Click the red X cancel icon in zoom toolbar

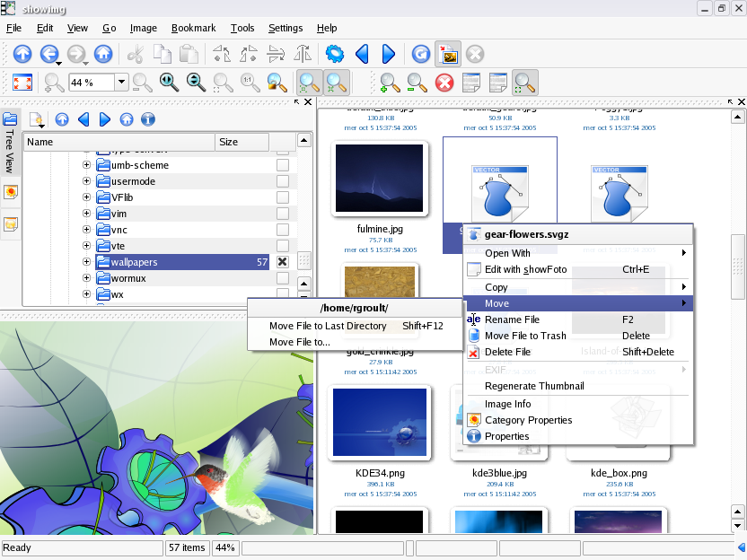pyautogui.click(x=444, y=83)
